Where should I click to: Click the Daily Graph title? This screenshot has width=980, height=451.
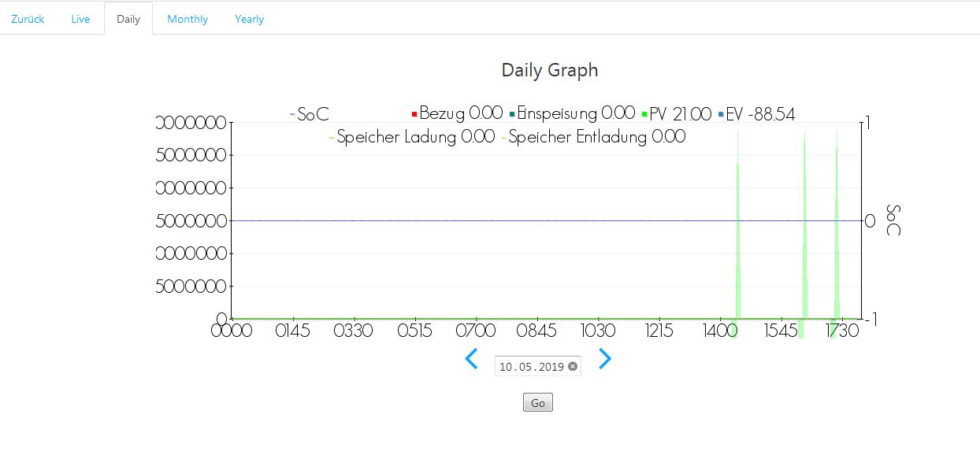[550, 70]
